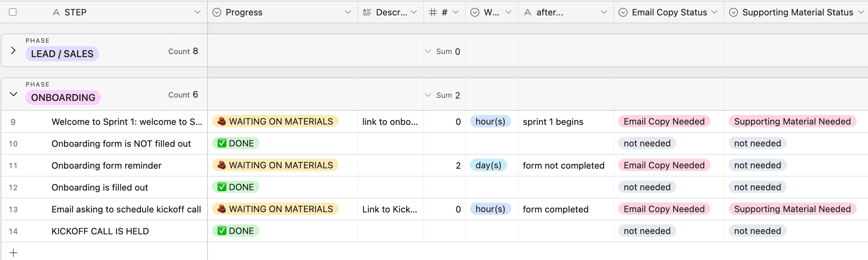Select the 'Onboarding form reminder' cell
868x260 pixels.
point(106,165)
